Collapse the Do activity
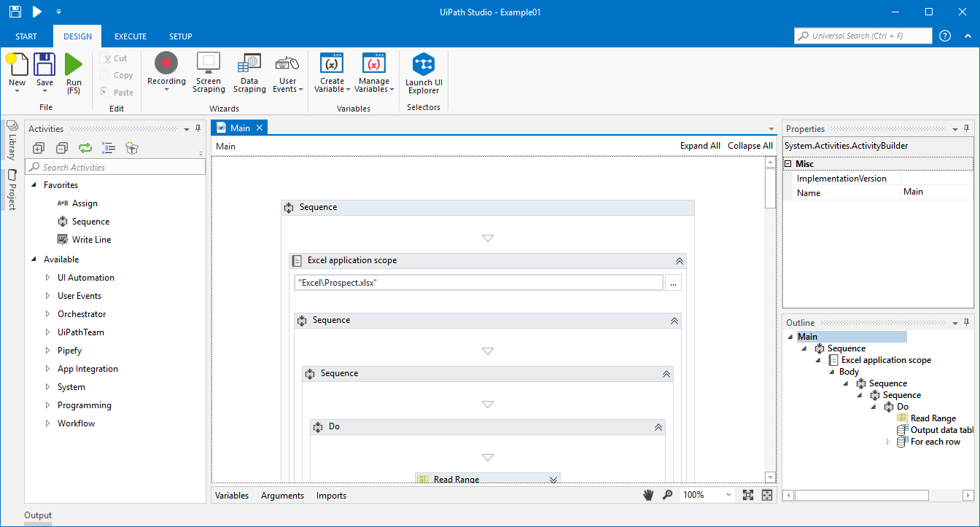 [658, 426]
